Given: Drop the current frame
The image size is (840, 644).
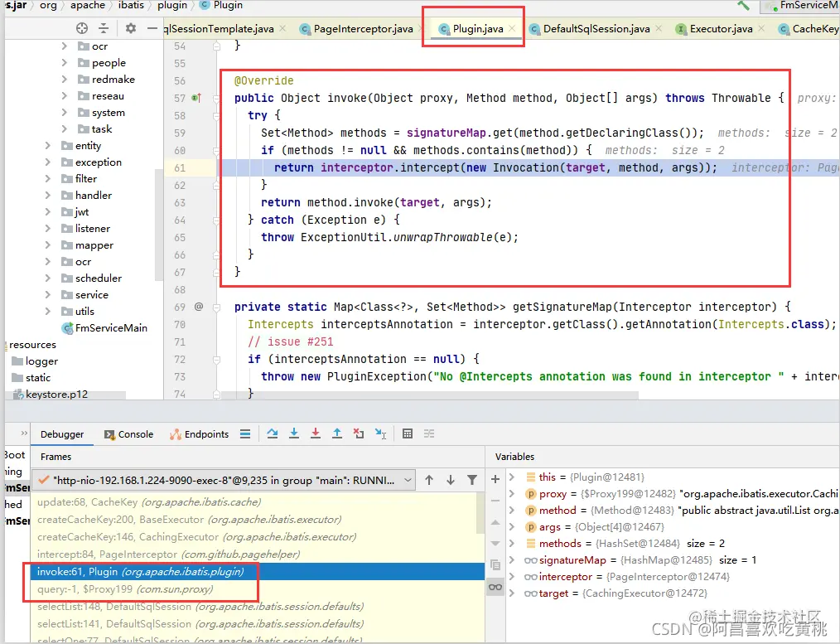Looking at the screenshot, I should click(359, 434).
